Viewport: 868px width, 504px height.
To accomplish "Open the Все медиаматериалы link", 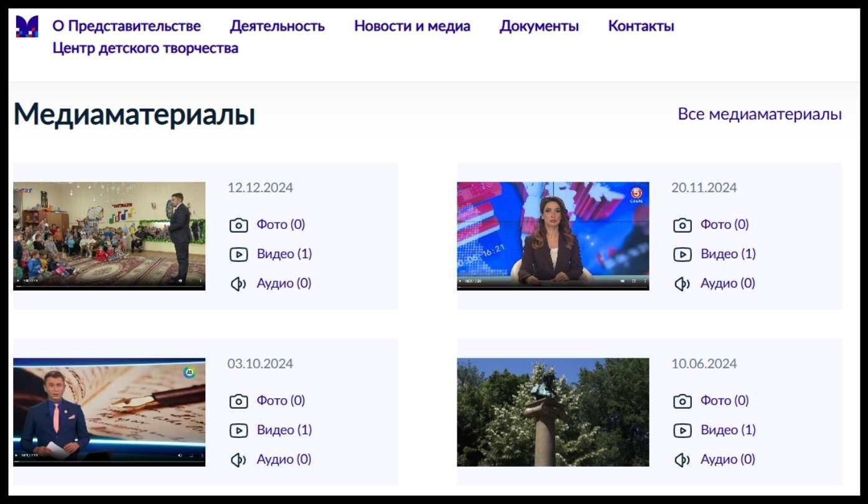I will (759, 114).
